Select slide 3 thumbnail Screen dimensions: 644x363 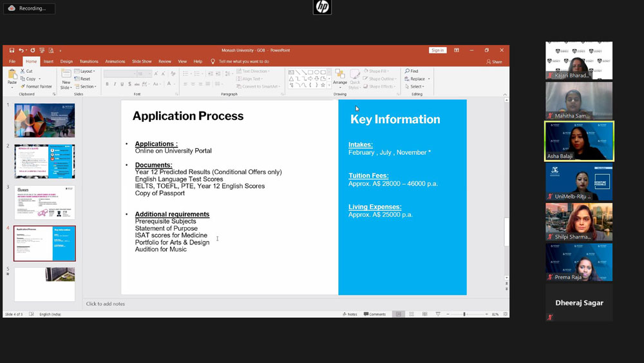pos(45,202)
